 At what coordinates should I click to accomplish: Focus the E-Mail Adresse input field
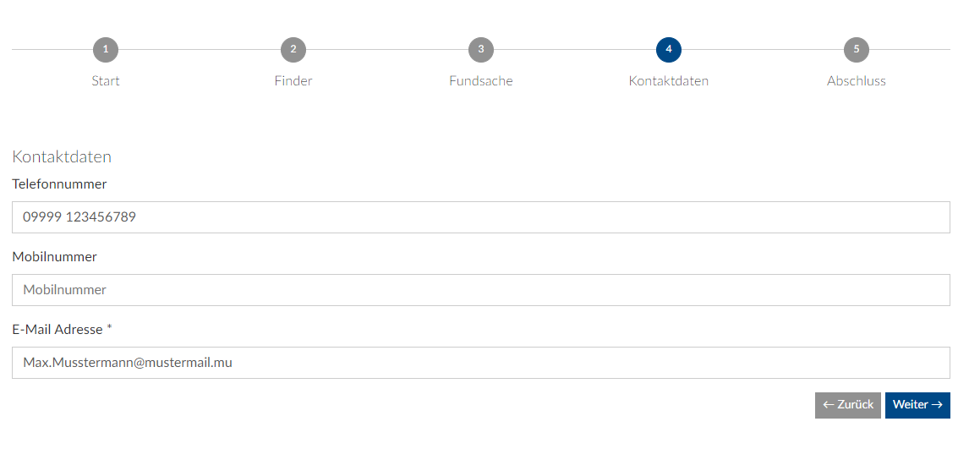pyautogui.click(x=480, y=363)
